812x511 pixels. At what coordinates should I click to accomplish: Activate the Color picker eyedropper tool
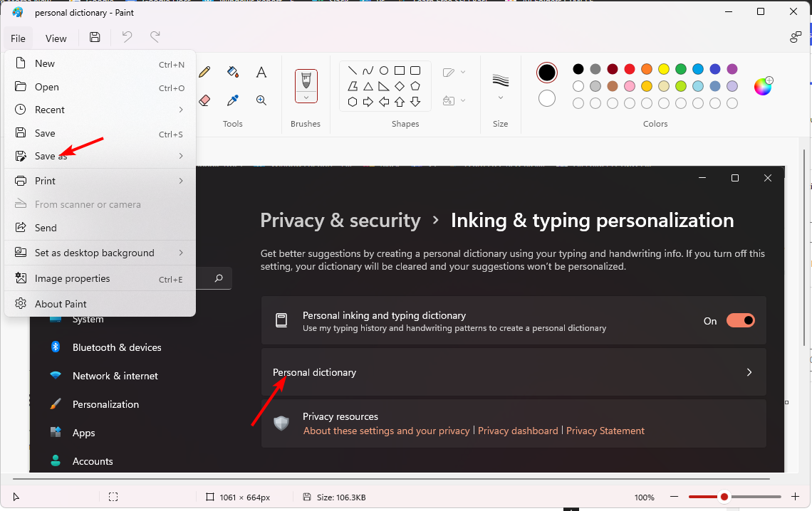[x=233, y=100]
